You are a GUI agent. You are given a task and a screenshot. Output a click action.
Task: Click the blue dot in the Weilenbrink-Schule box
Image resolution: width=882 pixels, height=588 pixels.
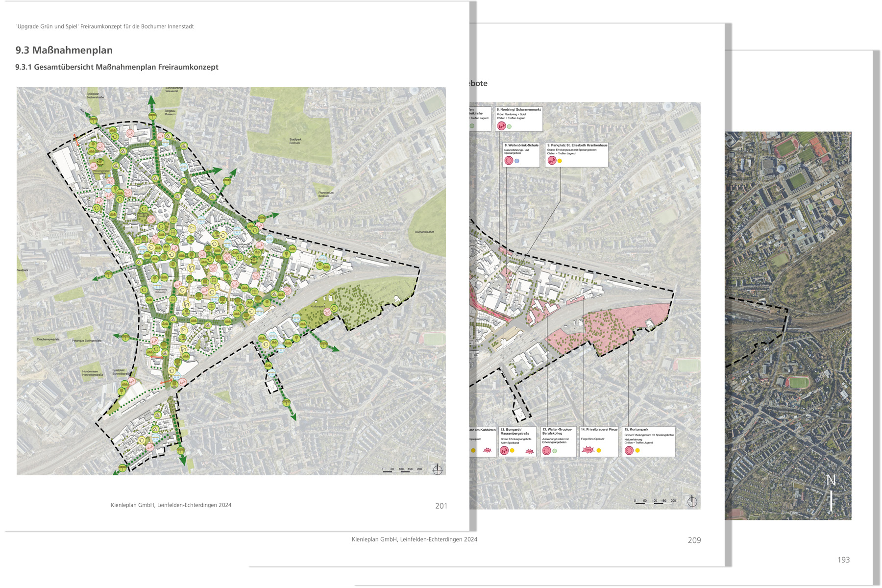[517, 161]
